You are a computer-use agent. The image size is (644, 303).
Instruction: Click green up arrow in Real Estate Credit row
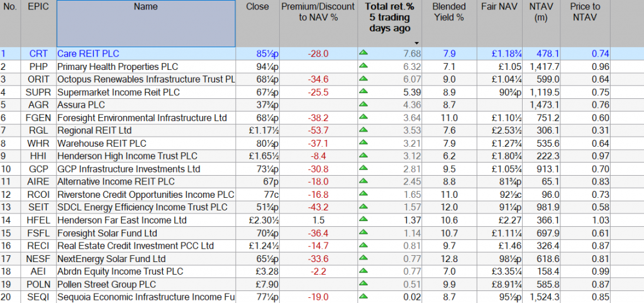pos(363,244)
